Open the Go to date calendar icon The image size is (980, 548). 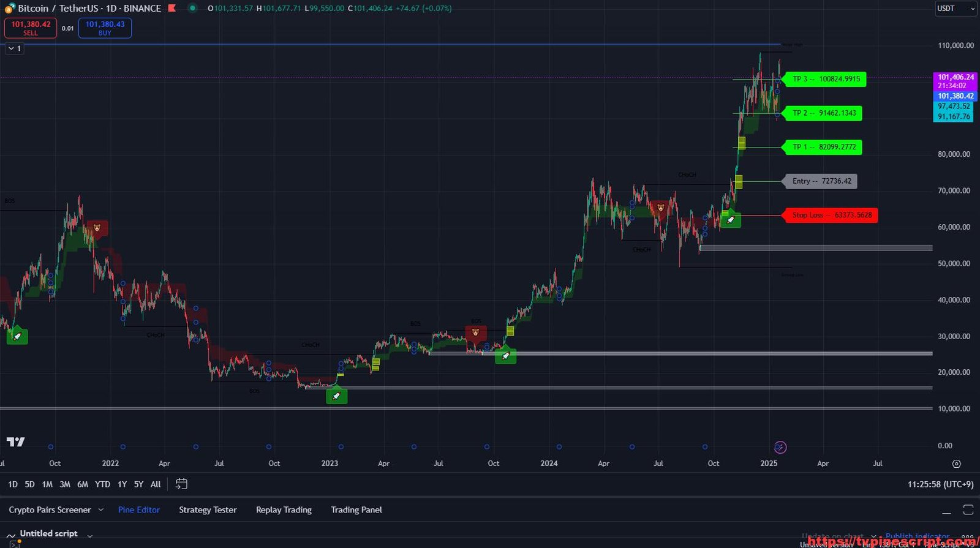pos(181,484)
